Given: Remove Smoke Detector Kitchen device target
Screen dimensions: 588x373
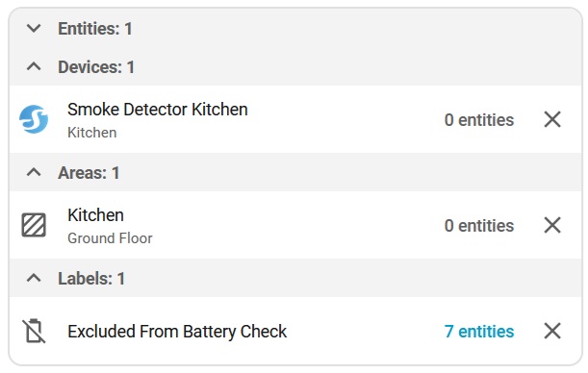Looking at the screenshot, I should point(552,119).
